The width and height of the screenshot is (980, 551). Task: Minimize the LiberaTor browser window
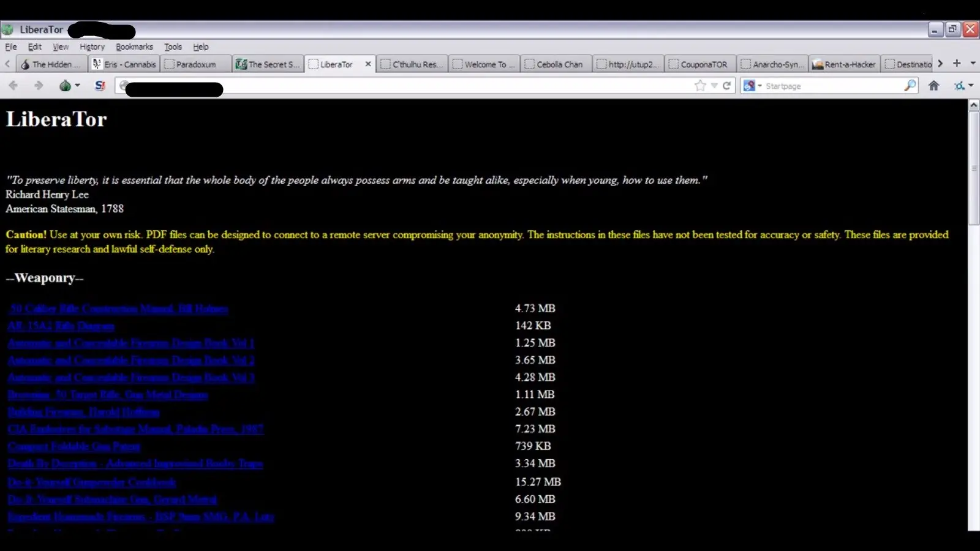click(935, 29)
